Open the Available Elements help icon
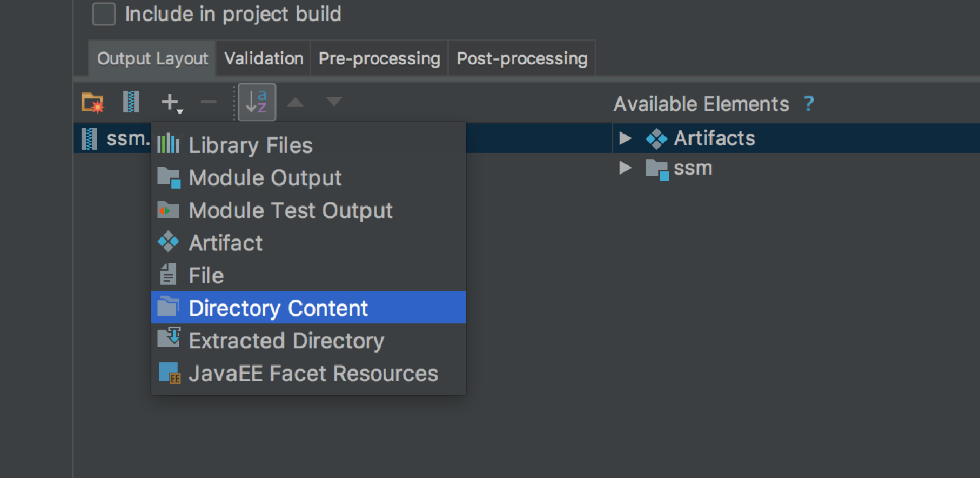Image resolution: width=980 pixels, height=478 pixels. 808,103
